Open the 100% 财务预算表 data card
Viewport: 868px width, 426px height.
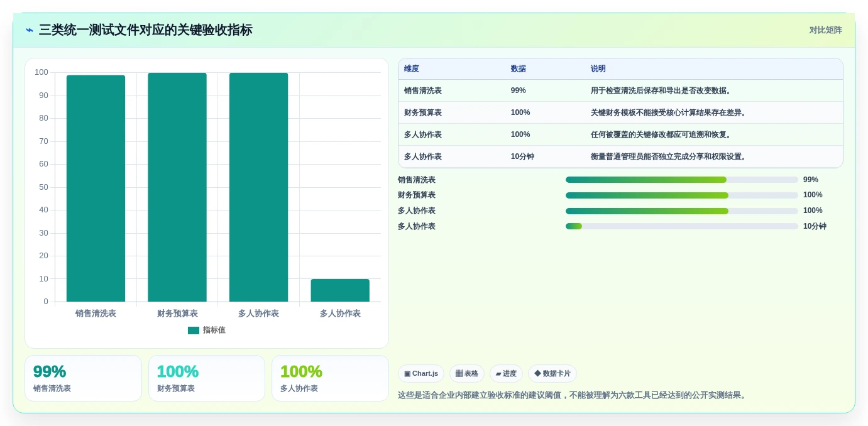coord(207,378)
